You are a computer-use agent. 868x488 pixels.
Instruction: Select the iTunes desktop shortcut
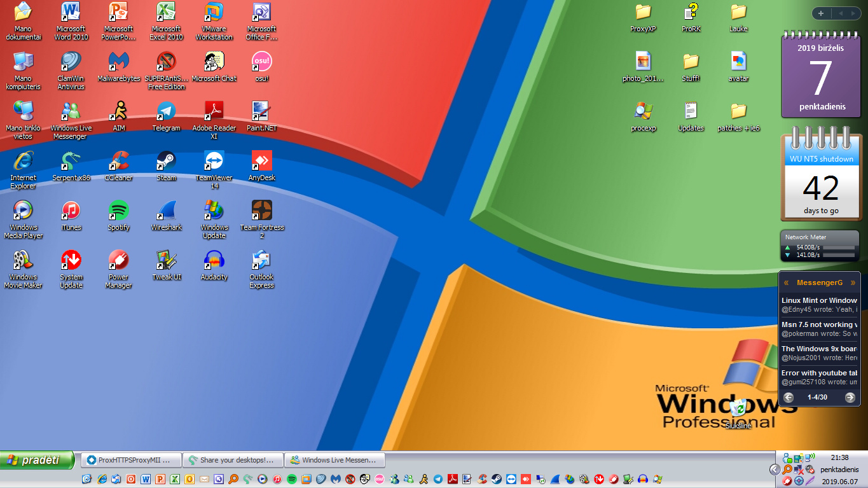(71, 216)
